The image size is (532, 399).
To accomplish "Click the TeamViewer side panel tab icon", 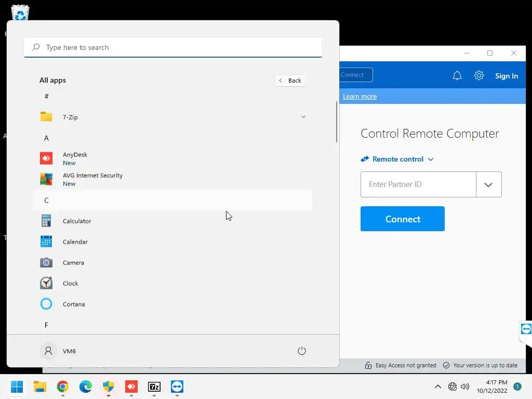I will click(526, 329).
